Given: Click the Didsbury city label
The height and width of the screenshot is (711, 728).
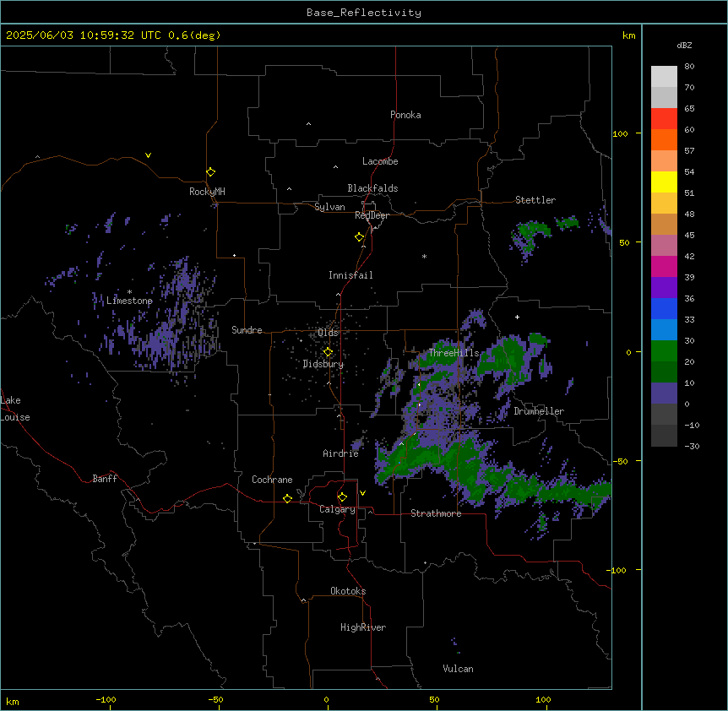Looking at the screenshot, I should [323, 364].
